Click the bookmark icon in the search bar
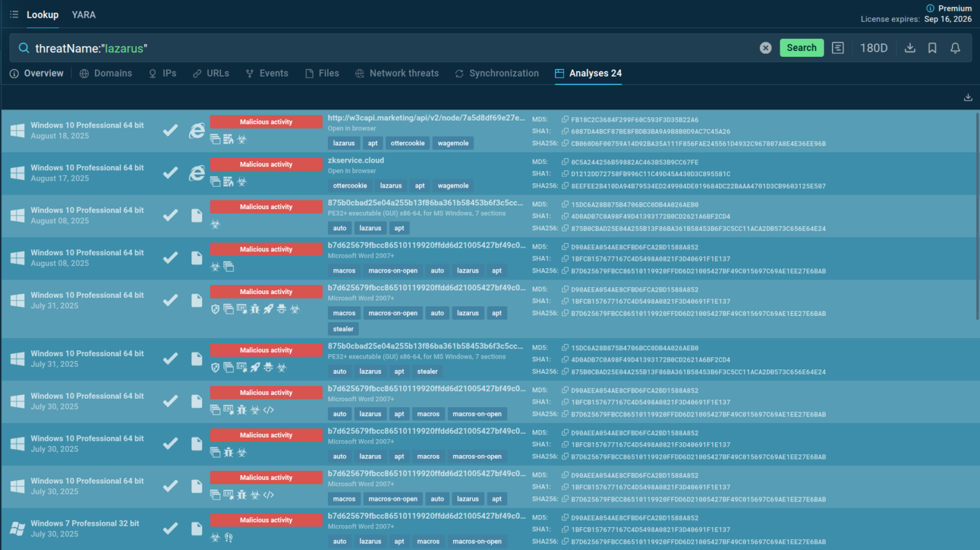980x550 pixels. 932,48
